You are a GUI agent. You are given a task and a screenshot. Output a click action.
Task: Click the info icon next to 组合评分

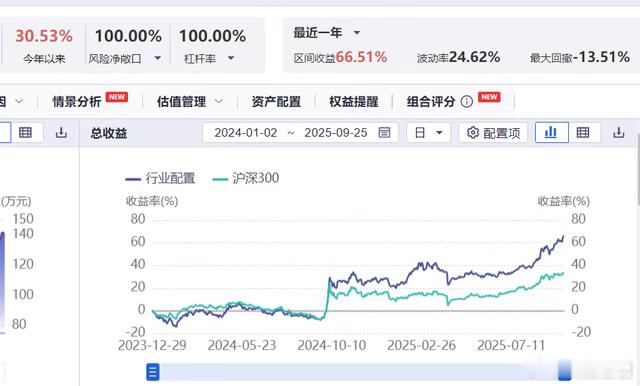(x=467, y=101)
